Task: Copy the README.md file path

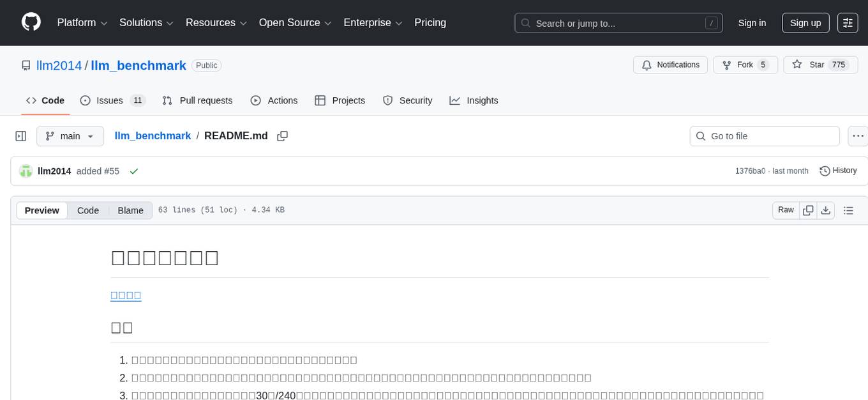Action: (x=282, y=135)
